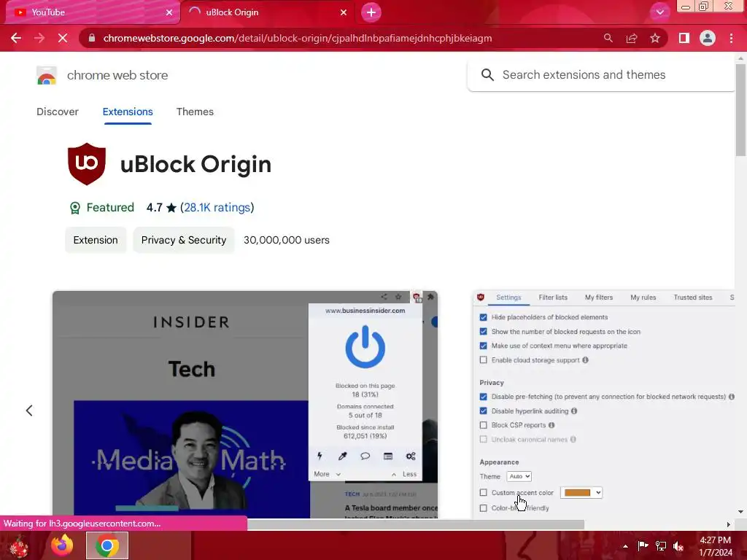The image size is (747, 560).
Task: Click the network icon in system tray
Action: click(x=661, y=546)
